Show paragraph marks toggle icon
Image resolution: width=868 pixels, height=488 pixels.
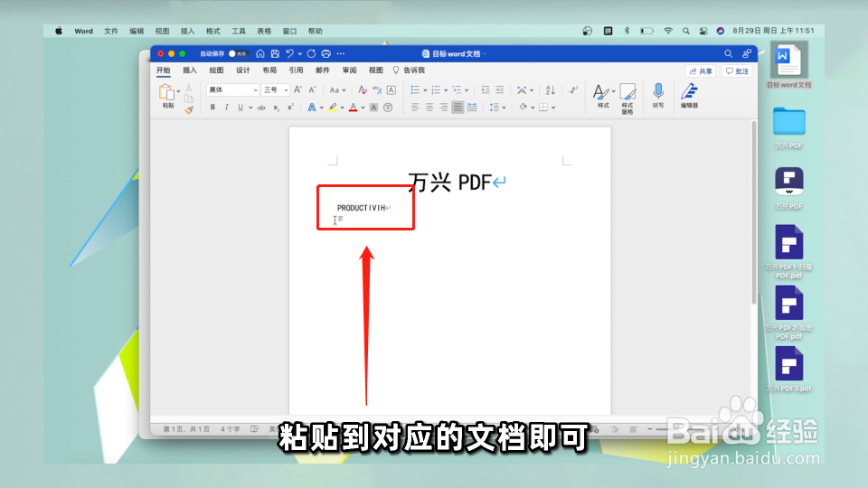tap(573, 89)
